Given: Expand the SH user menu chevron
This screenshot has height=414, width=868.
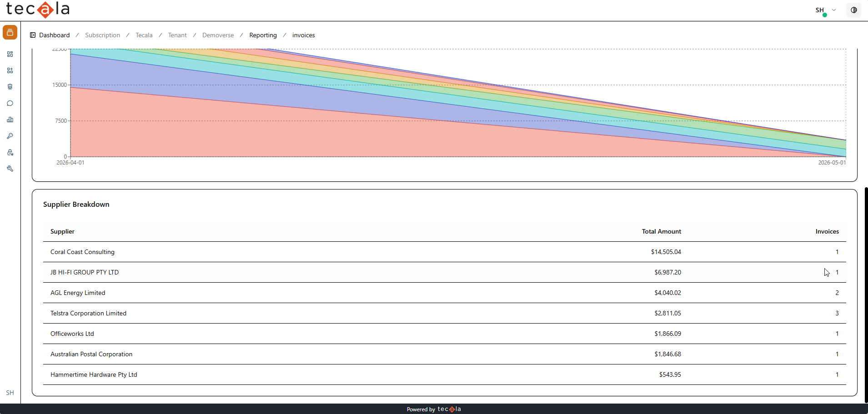Looking at the screenshot, I should 834,10.
